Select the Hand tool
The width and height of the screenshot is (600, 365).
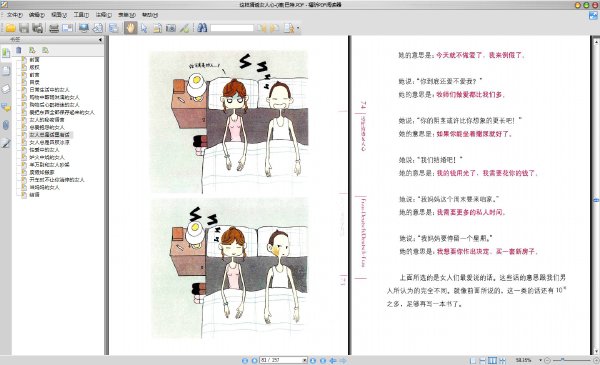click(x=130, y=28)
